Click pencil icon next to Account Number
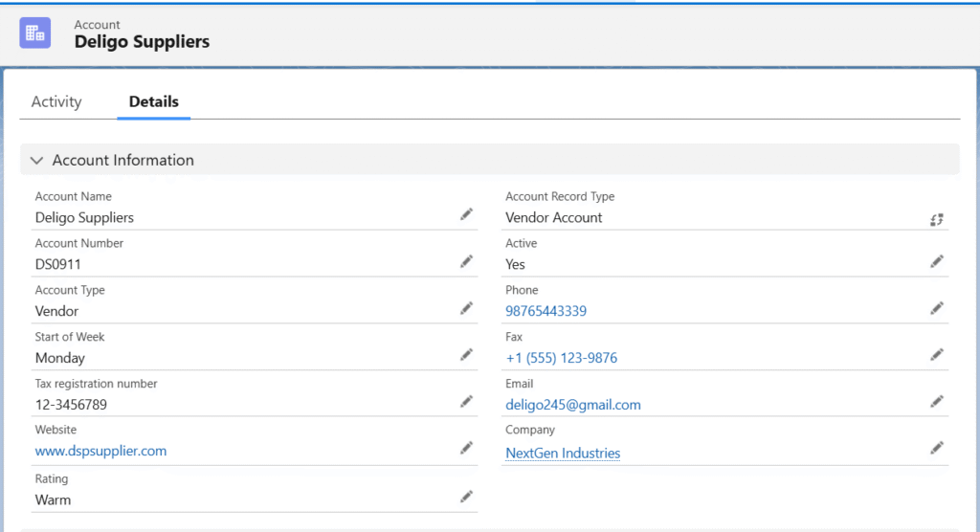 pyautogui.click(x=466, y=262)
